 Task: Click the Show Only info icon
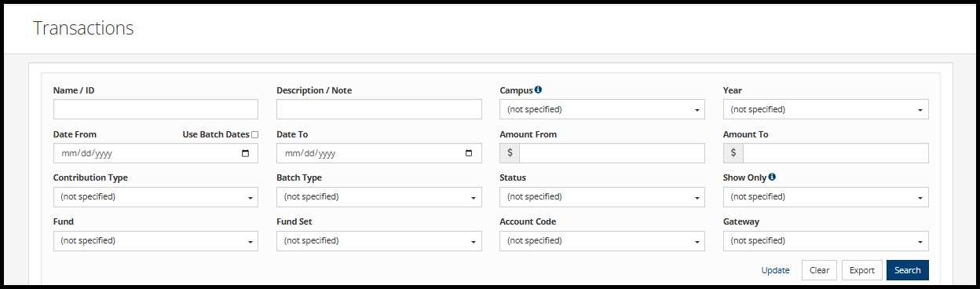[x=772, y=177]
